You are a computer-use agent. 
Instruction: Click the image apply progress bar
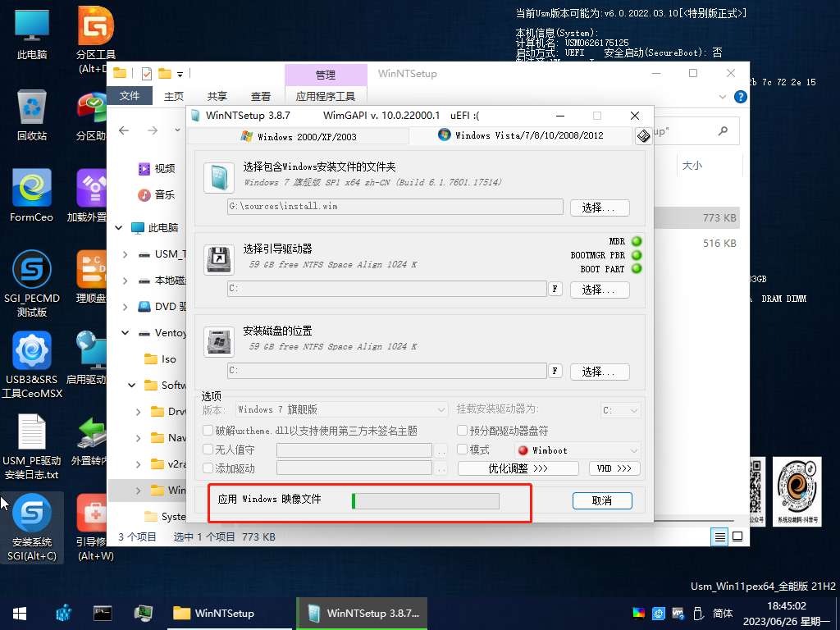[426, 501]
